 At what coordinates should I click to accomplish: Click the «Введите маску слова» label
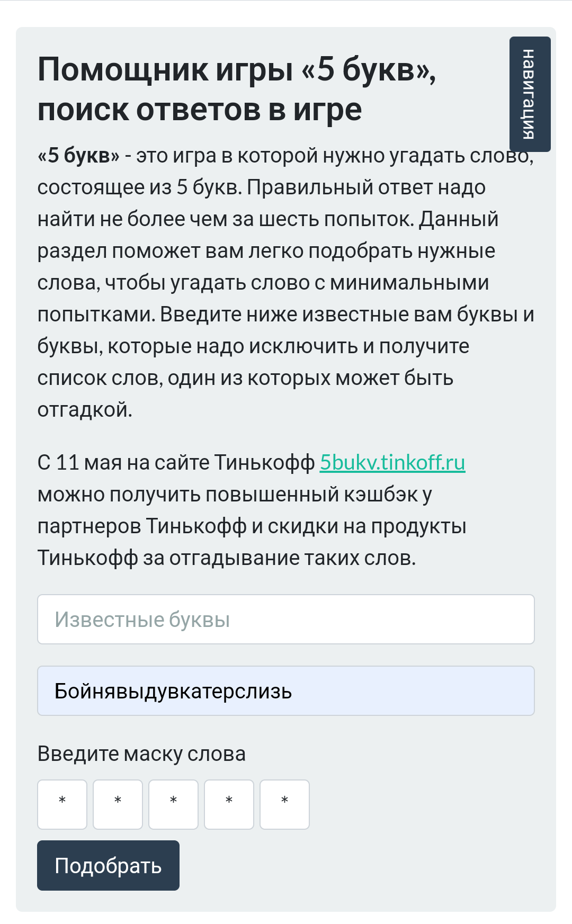click(x=141, y=753)
